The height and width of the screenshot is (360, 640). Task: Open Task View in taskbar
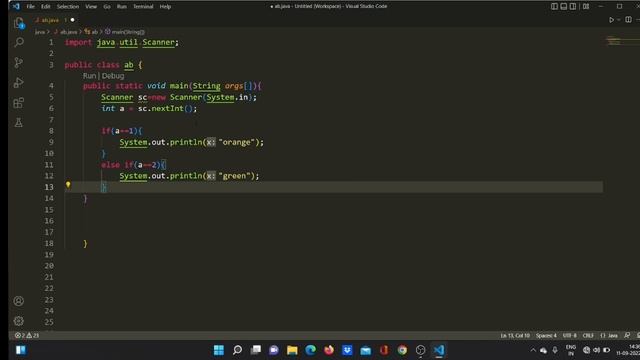point(256,350)
